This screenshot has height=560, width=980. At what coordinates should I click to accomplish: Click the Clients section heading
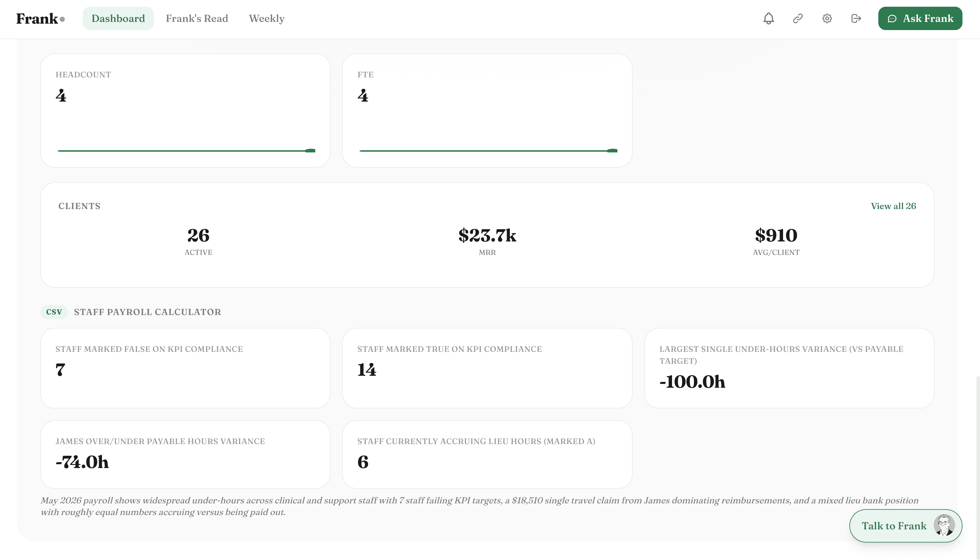click(x=79, y=206)
